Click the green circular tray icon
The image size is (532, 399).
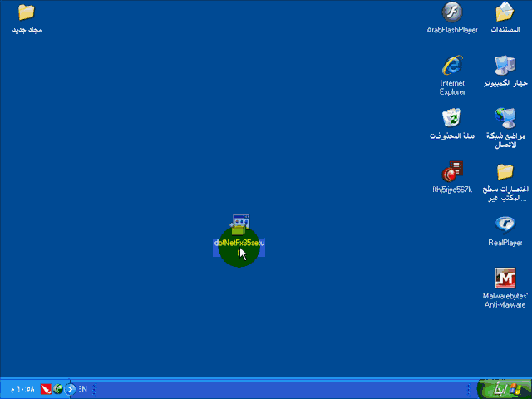(58, 389)
